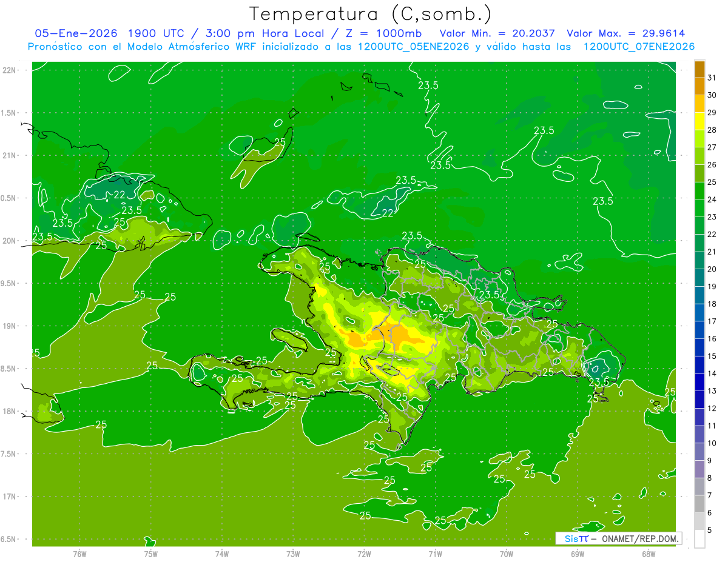Click the 20N latitude axis label
The image size is (728, 562).
pos(9,241)
